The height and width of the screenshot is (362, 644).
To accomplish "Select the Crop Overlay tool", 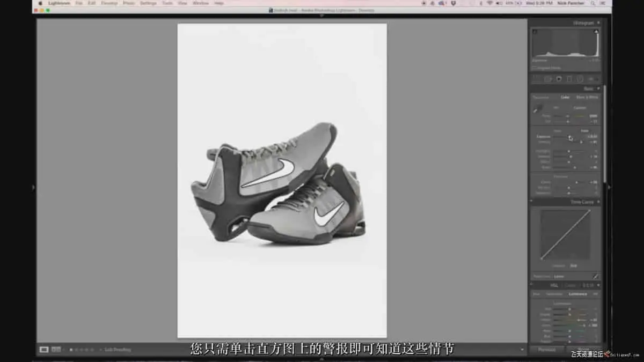I will tap(537, 79).
